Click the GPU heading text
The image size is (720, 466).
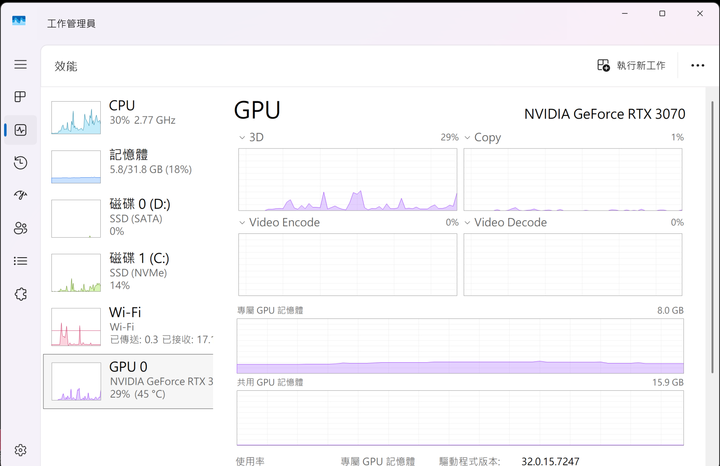pos(257,110)
